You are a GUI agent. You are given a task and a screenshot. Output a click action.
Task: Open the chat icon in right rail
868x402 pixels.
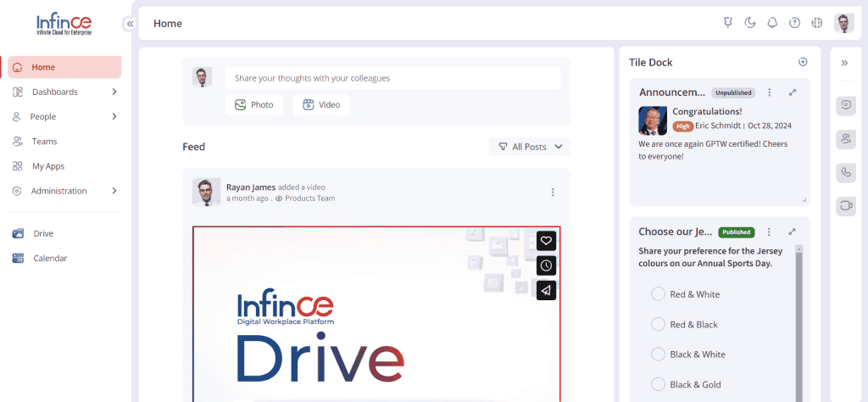point(845,106)
